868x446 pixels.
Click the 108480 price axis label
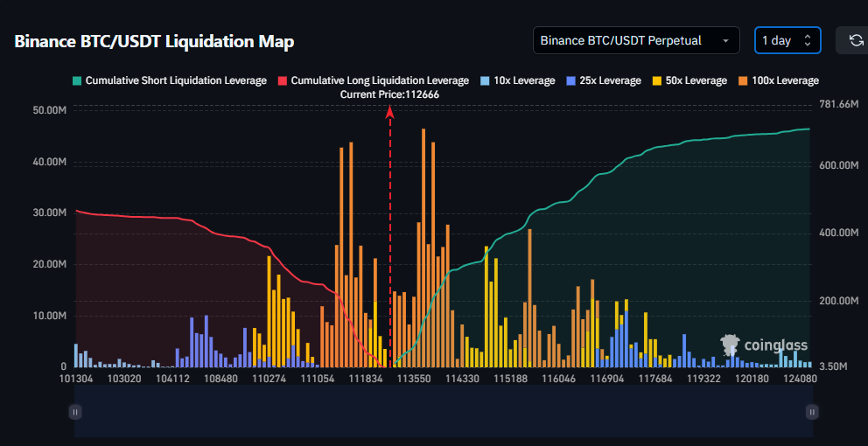pos(221,379)
